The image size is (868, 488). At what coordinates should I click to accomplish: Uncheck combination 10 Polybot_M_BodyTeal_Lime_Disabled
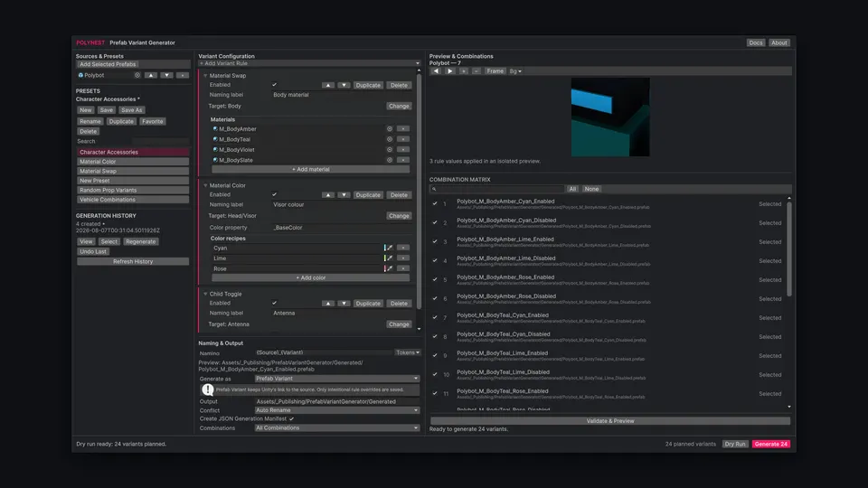tap(435, 374)
